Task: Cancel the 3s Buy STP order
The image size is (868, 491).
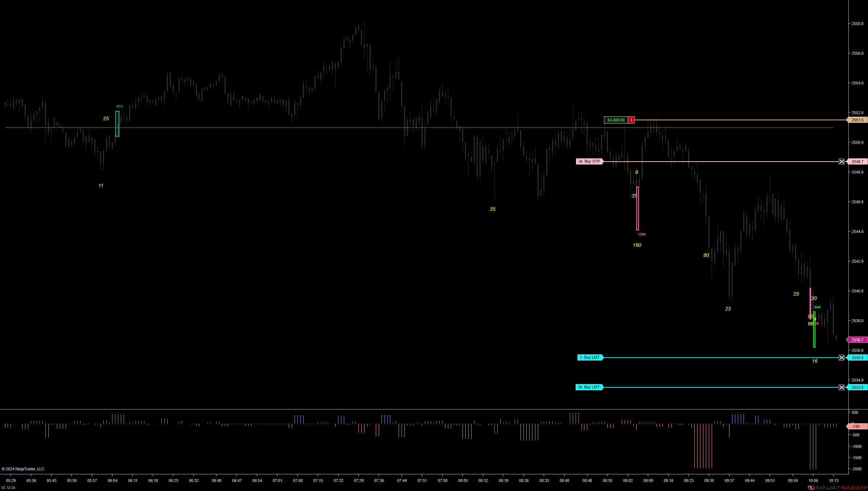Action: pyautogui.click(x=842, y=162)
